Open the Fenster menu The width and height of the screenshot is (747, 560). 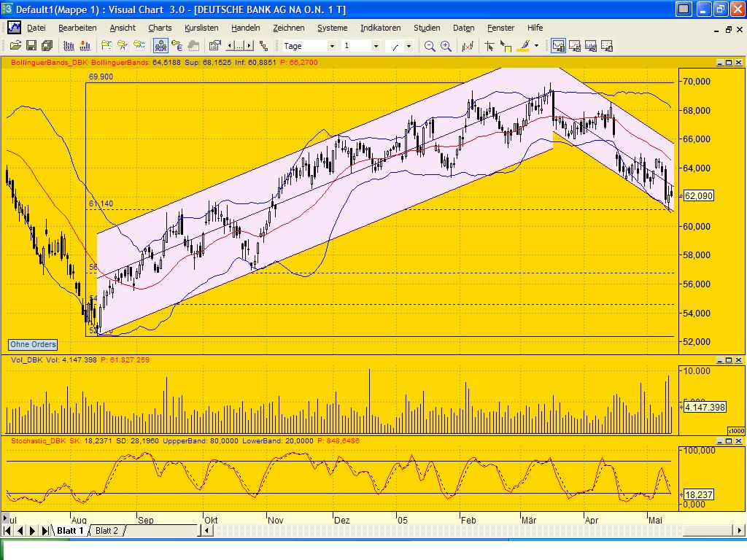(x=500, y=28)
